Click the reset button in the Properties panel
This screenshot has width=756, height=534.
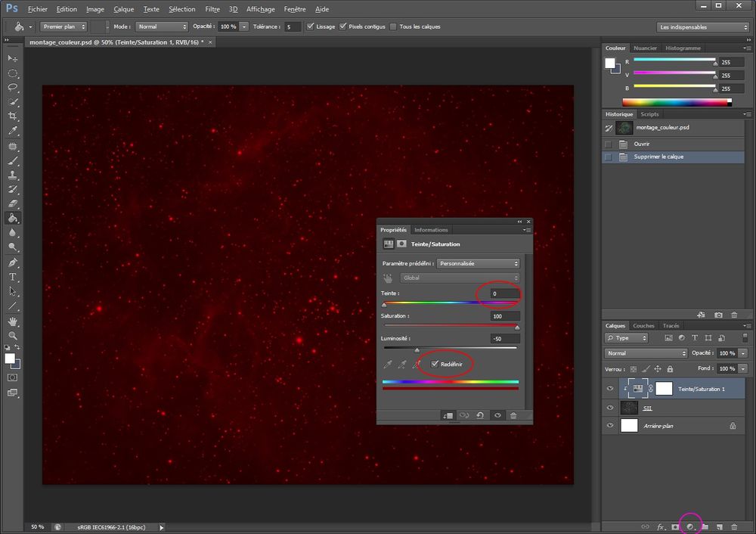480,415
